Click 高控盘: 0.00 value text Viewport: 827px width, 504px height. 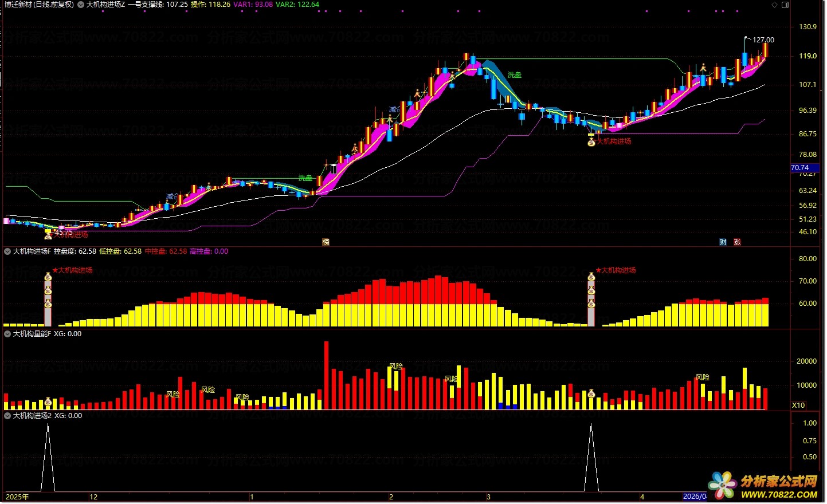click(209, 251)
